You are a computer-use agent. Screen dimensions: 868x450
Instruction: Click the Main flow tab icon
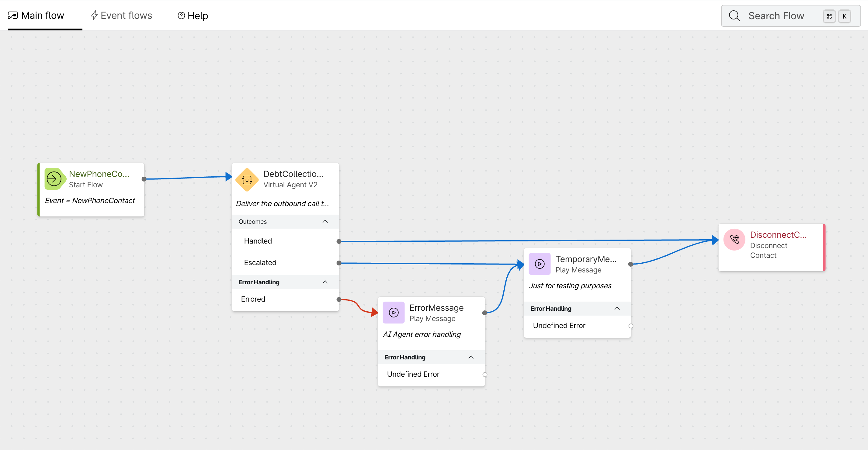point(13,16)
